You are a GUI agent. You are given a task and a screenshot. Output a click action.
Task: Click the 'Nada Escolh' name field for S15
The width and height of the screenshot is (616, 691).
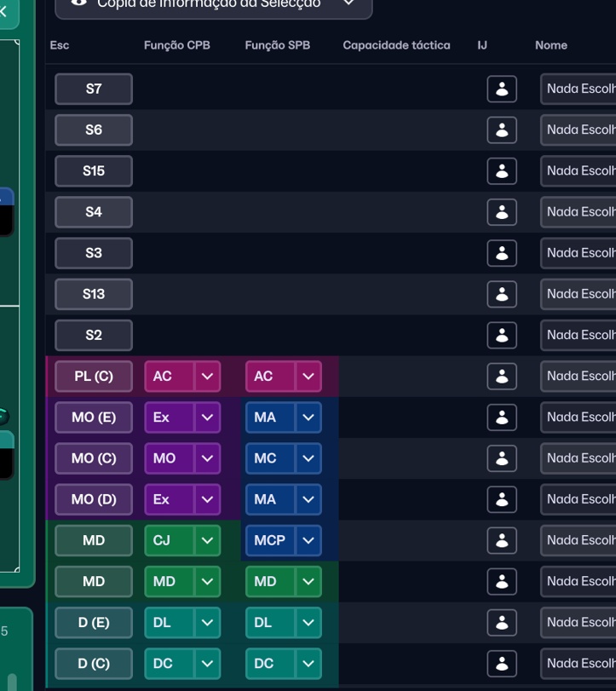coord(579,171)
